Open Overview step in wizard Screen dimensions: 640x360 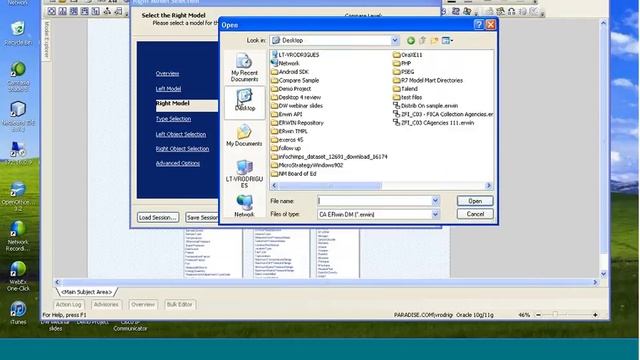[167, 73]
